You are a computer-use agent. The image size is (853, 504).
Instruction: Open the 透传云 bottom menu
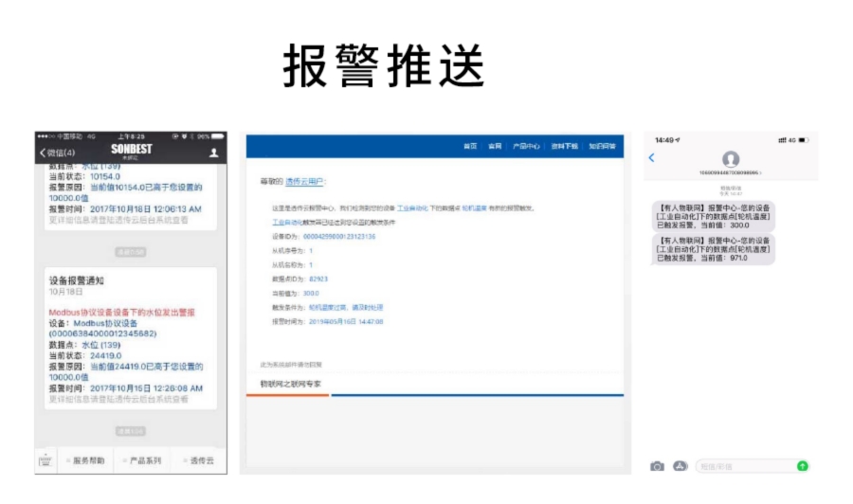199,461
